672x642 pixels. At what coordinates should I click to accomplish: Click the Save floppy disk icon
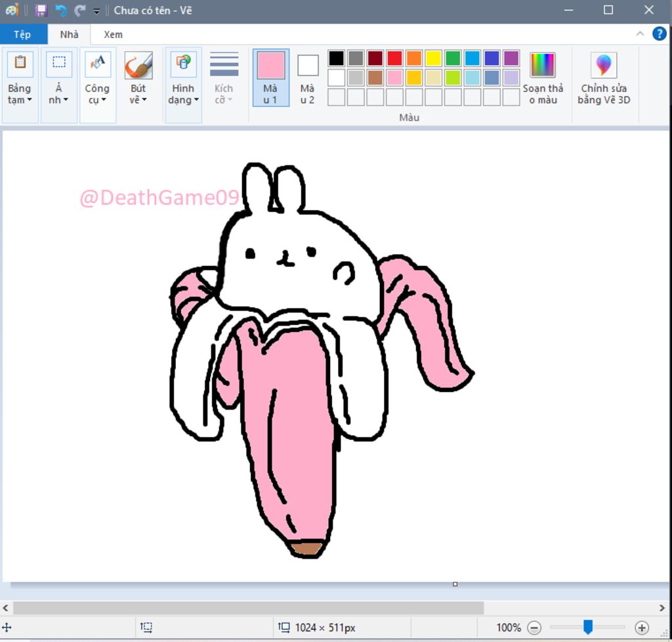(x=41, y=11)
